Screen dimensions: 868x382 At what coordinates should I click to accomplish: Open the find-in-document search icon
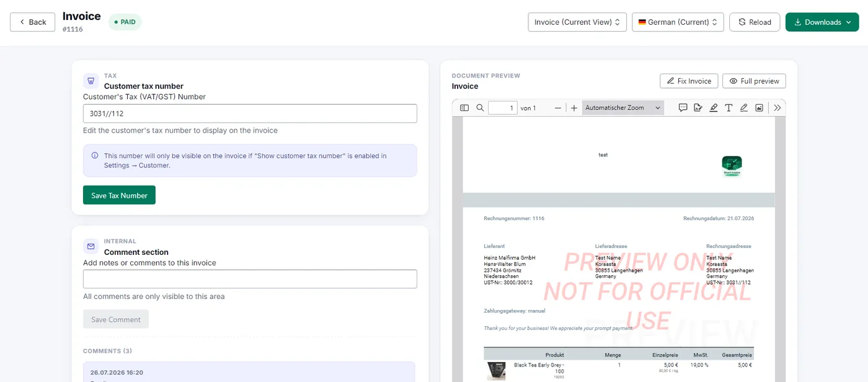point(480,108)
